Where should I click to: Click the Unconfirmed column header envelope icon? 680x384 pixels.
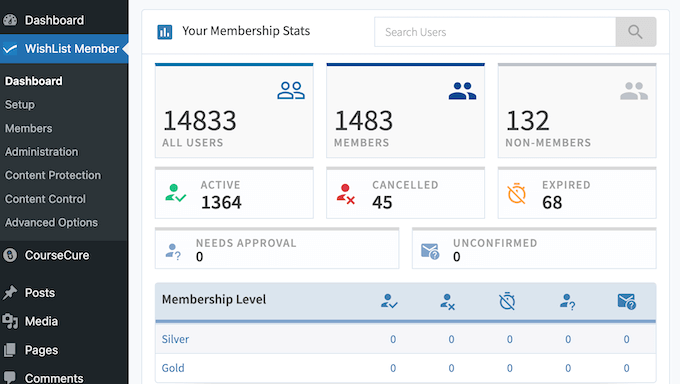tap(627, 301)
